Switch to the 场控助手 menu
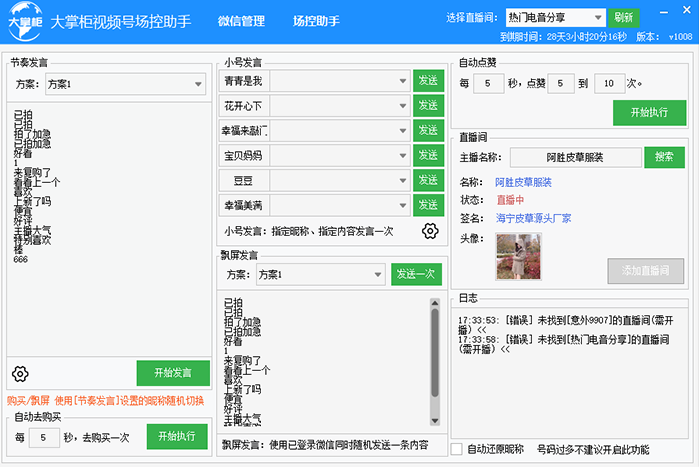Image resolution: width=699 pixels, height=467 pixels. click(x=316, y=20)
